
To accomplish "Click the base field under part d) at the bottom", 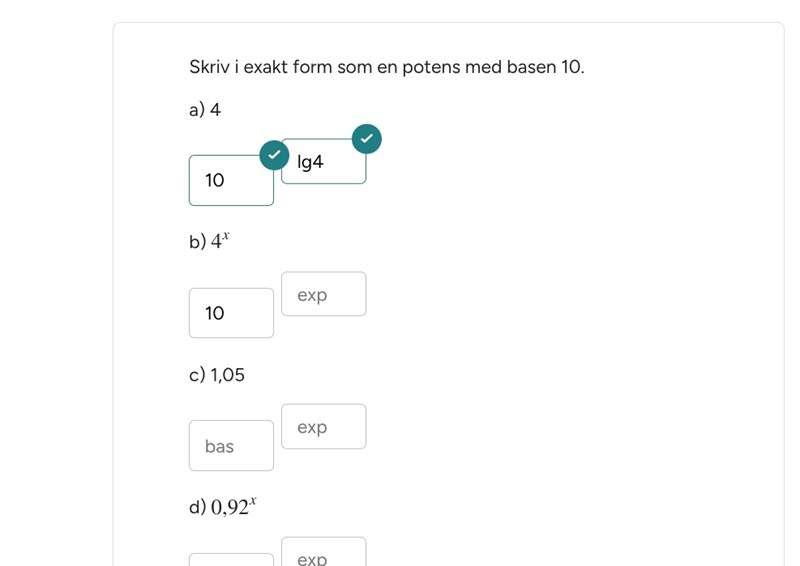I will (231, 560).
